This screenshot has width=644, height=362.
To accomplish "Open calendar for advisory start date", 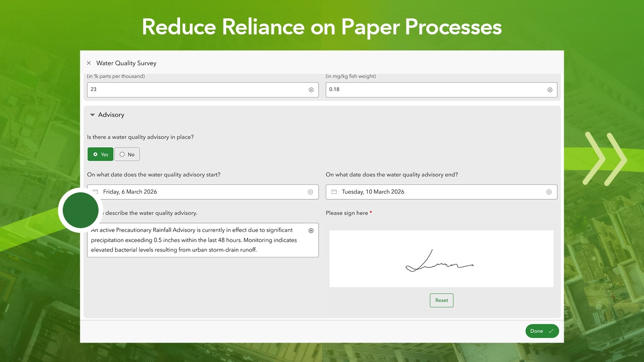I will [x=95, y=192].
